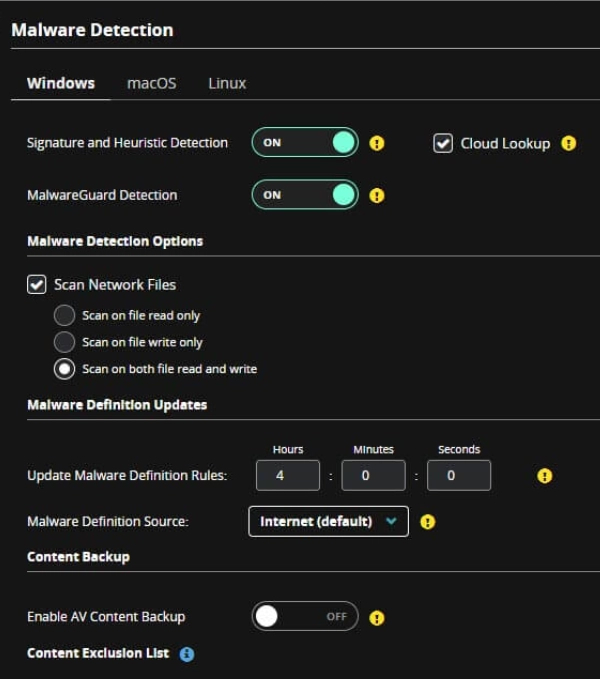The width and height of the screenshot is (600, 679).
Task: Click the Malware Detection Options heading
Action: pyautogui.click(x=115, y=241)
